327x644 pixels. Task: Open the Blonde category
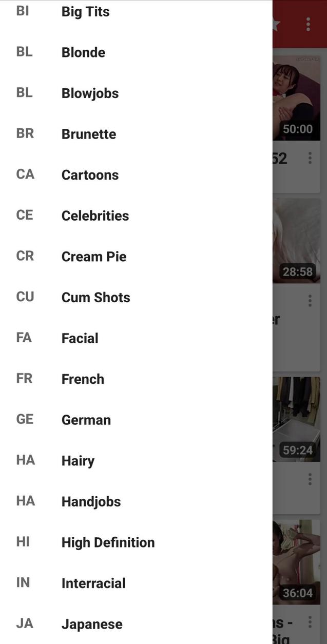pos(83,52)
